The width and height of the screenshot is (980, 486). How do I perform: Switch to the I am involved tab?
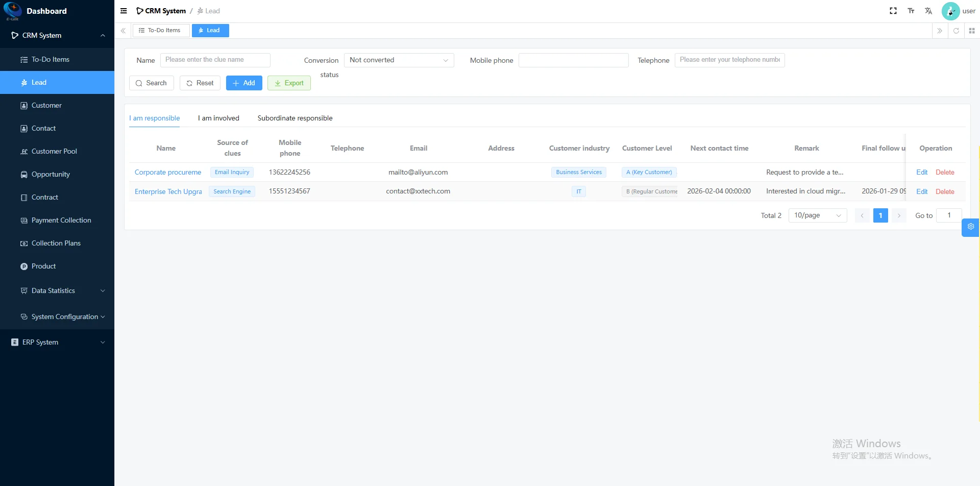[218, 118]
